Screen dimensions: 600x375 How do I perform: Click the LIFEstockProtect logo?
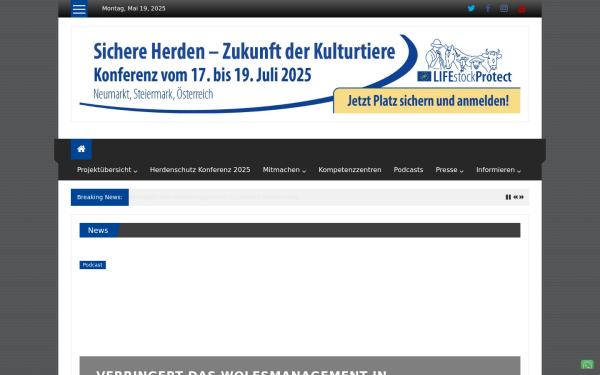click(x=464, y=60)
